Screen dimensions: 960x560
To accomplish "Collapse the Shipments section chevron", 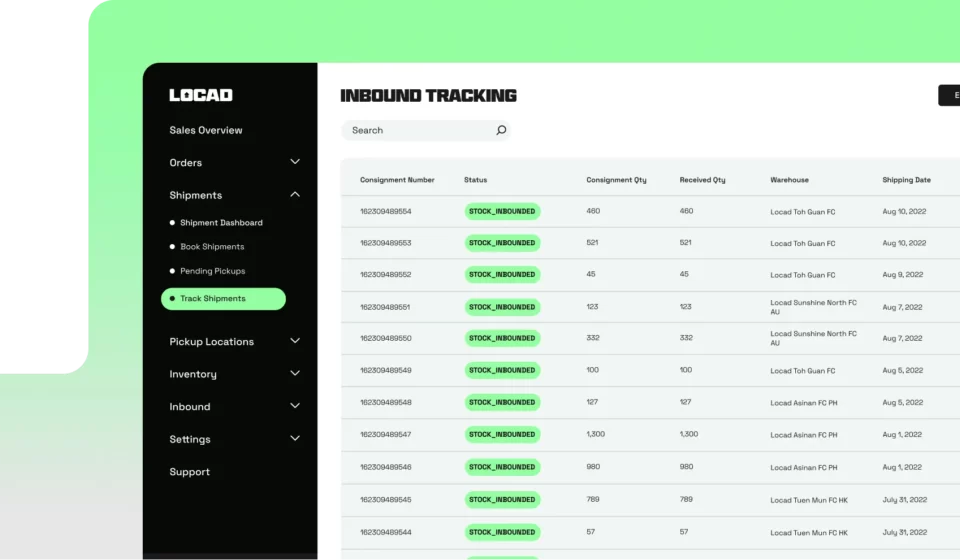I will [x=295, y=195].
